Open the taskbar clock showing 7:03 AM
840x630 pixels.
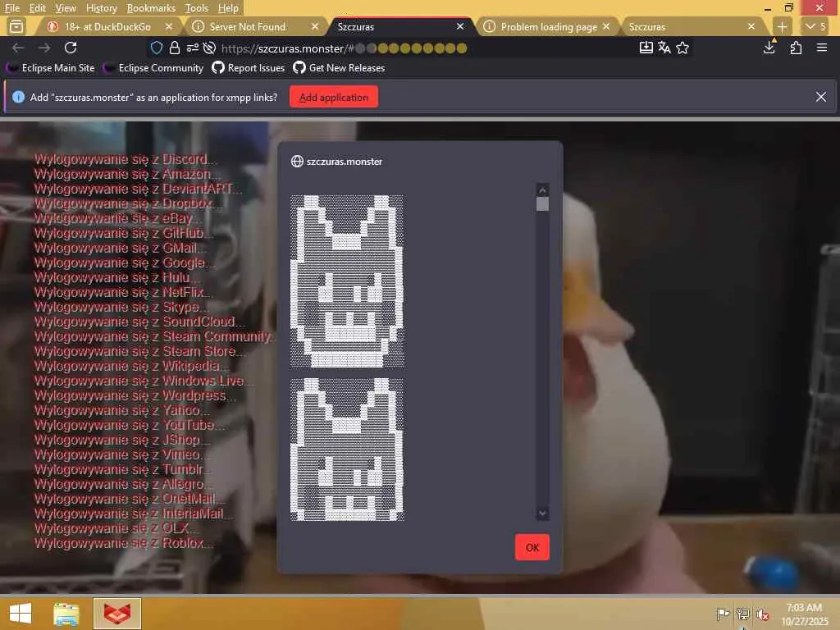tap(804, 614)
